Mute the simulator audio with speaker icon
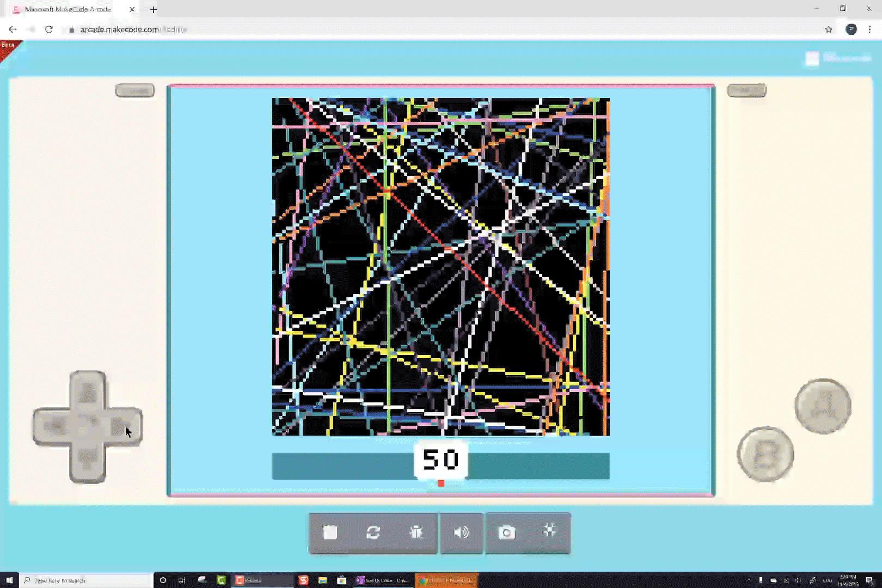This screenshot has width=882, height=588. 461,534
